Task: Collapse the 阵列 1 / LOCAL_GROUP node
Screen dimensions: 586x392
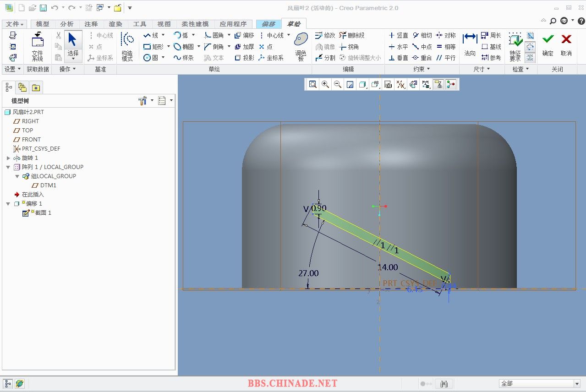Action: 8,167
